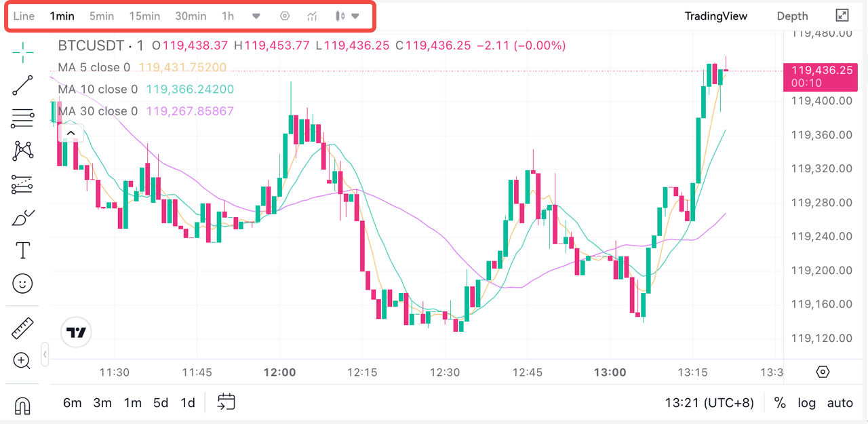Image resolution: width=868 pixels, height=424 pixels.
Task: Open the candlestick chart type dropdown
Action: 348,16
